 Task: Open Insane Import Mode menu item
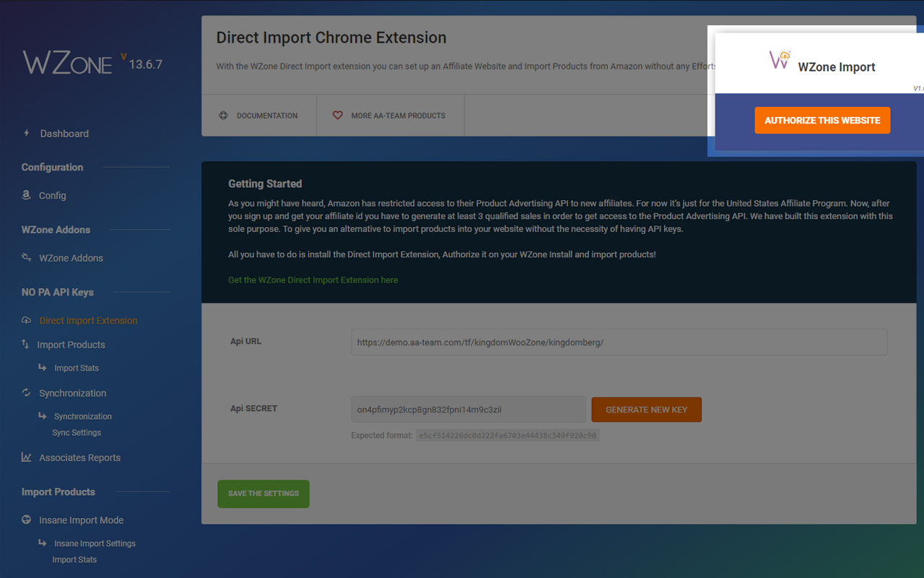(x=81, y=520)
